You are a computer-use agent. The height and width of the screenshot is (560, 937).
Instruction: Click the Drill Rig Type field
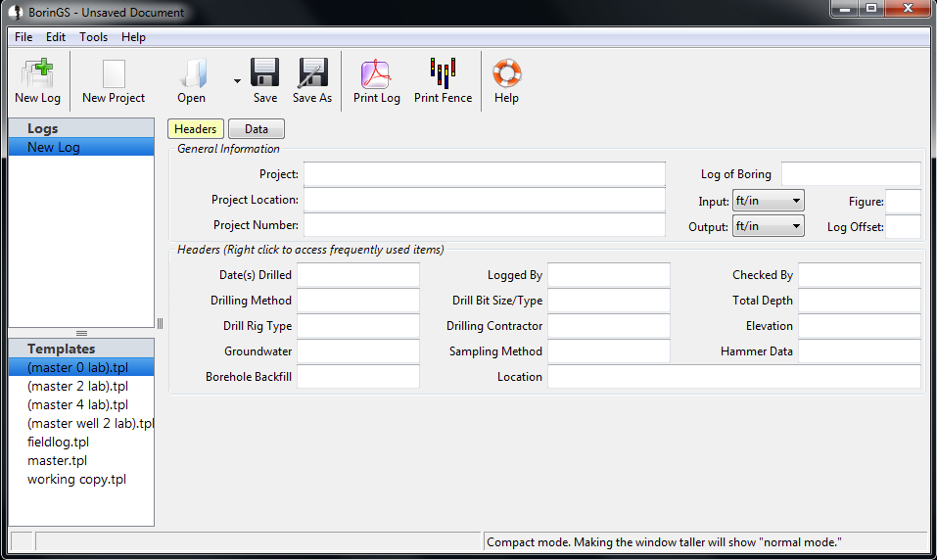tap(358, 326)
